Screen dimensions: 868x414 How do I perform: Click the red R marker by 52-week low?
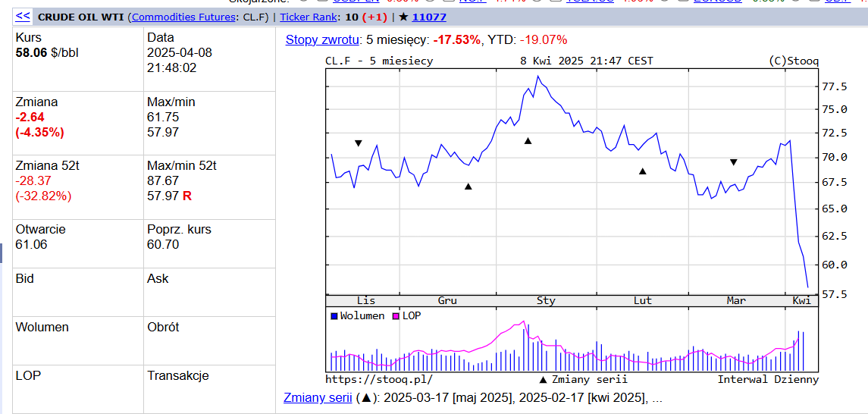[x=187, y=196]
